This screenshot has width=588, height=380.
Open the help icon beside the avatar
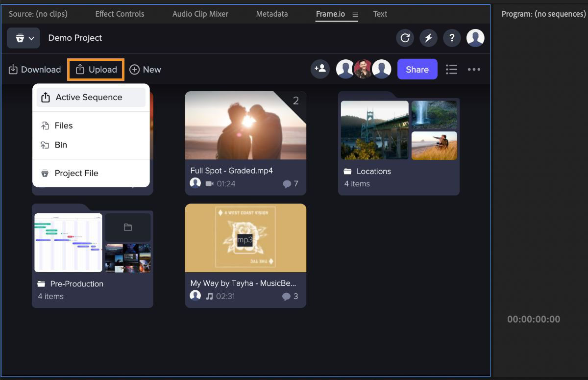(452, 38)
